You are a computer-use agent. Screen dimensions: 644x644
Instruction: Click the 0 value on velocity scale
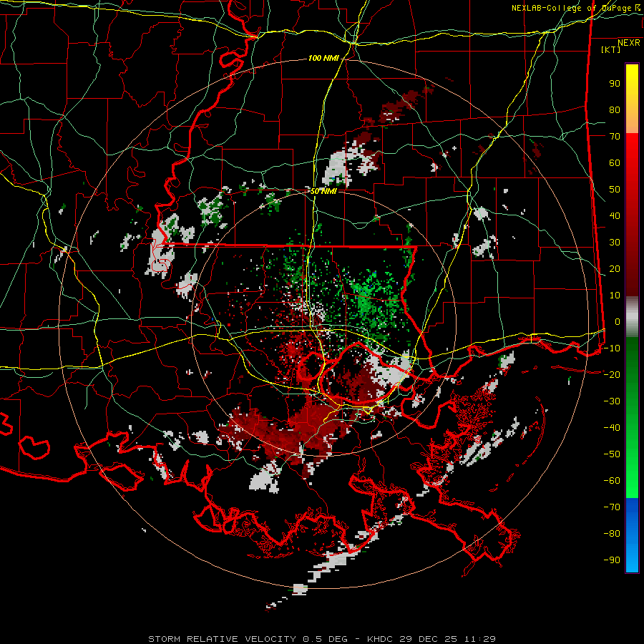(x=618, y=321)
